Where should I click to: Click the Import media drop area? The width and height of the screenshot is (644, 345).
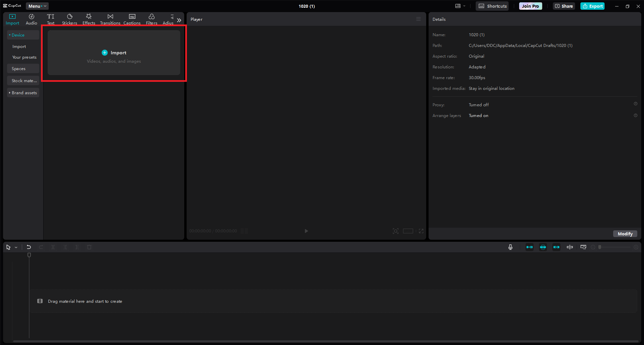click(x=114, y=53)
